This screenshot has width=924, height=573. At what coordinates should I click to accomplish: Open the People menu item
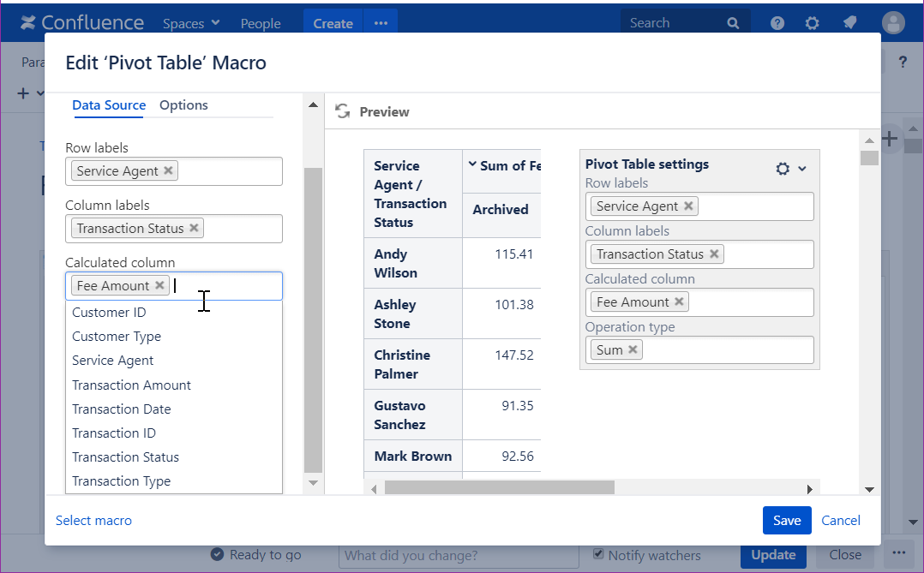(x=261, y=23)
